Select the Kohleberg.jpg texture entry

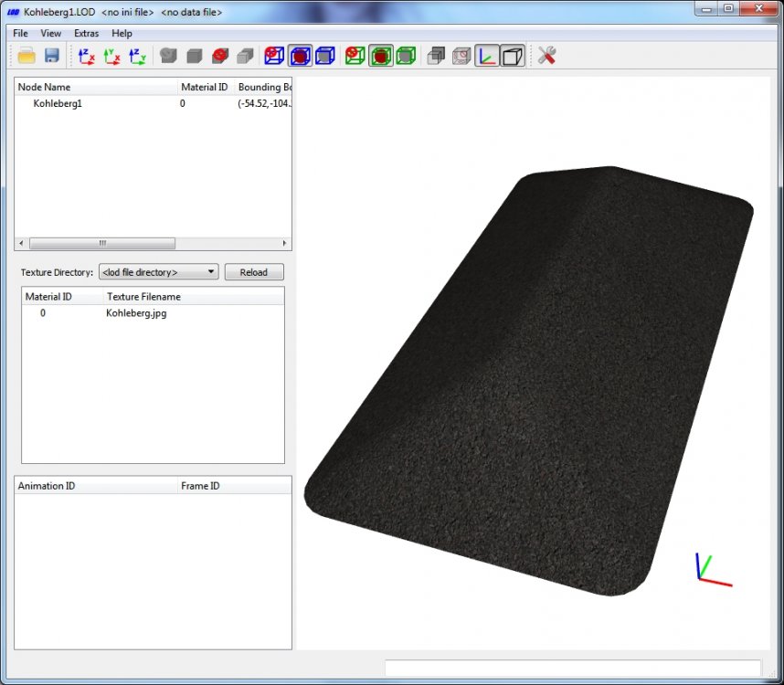[x=136, y=313]
